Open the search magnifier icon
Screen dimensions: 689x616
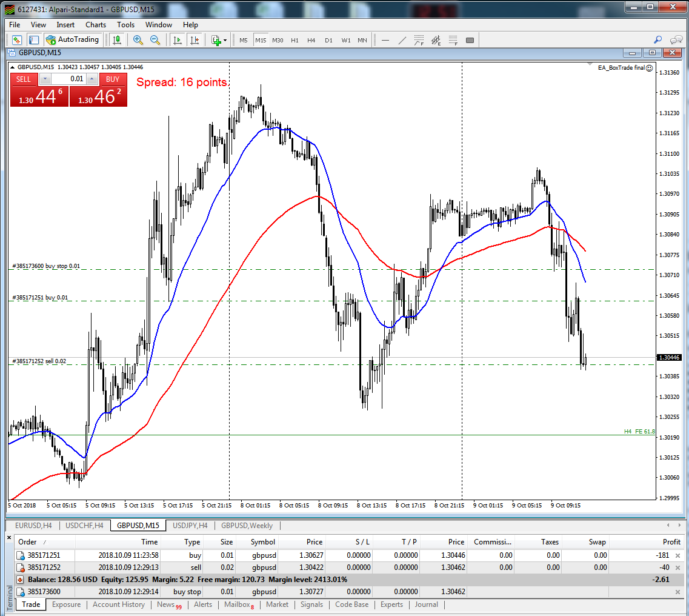[657, 40]
